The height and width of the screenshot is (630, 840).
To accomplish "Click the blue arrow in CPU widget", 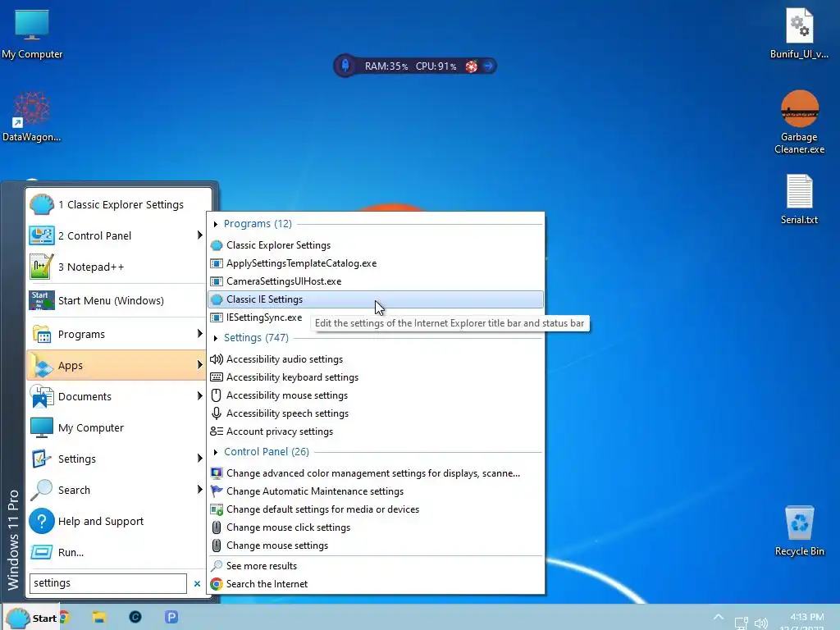I will [x=488, y=66].
